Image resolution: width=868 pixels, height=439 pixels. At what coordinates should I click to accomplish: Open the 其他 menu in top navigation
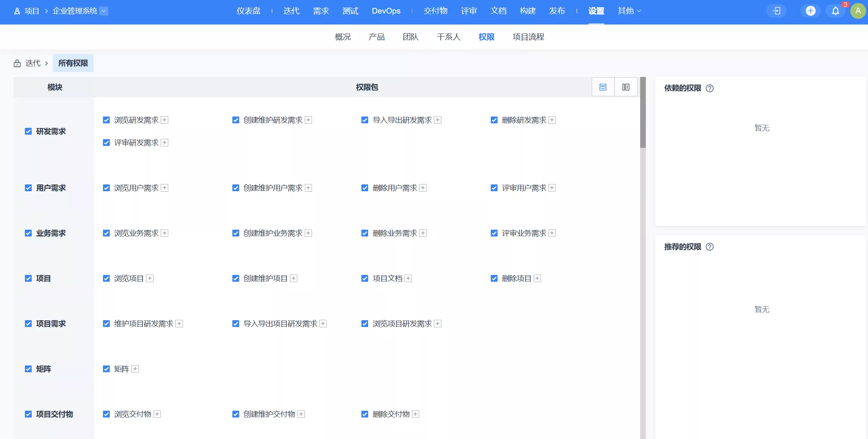coord(629,11)
